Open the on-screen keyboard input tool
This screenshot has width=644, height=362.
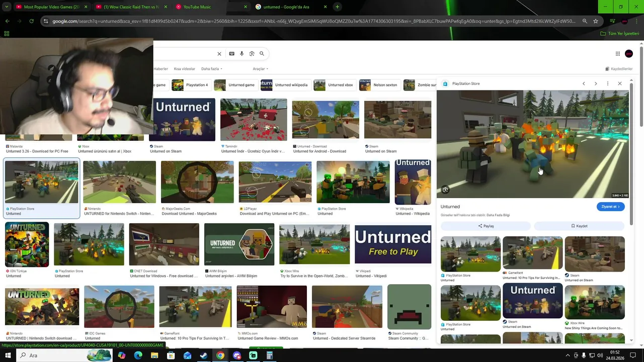pyautogui.click(x=231, y=54)
